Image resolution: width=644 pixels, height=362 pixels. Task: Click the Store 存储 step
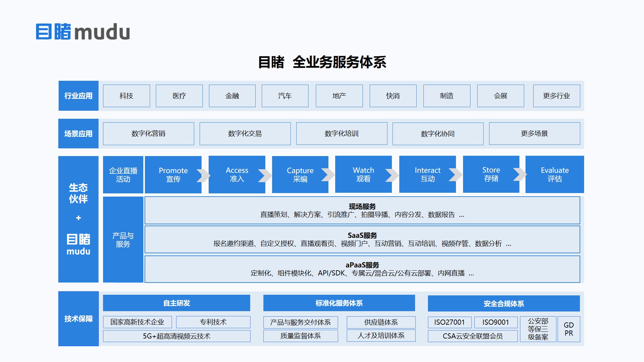tap(491, 174)
